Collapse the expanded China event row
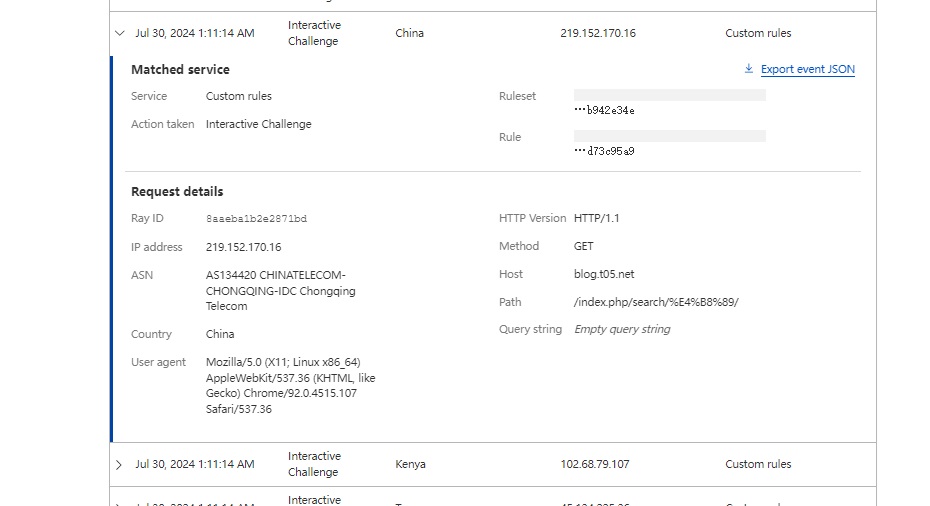This screenshot has width=930, height=506. (120, 33)
